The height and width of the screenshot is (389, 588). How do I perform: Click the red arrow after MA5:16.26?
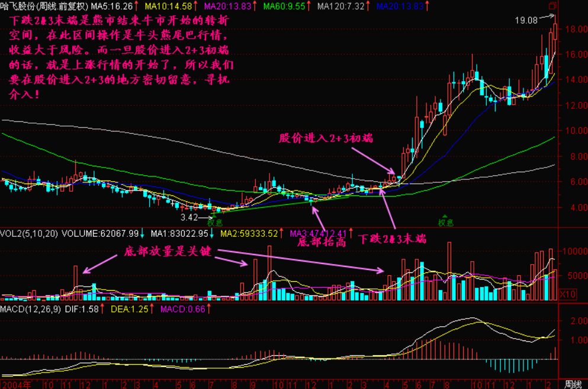pos(137,6)
